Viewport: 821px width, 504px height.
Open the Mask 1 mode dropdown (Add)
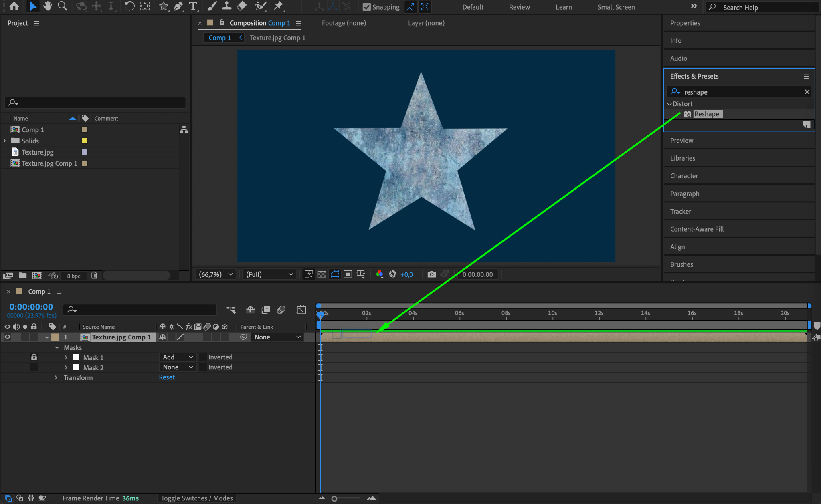pos(178,357)
